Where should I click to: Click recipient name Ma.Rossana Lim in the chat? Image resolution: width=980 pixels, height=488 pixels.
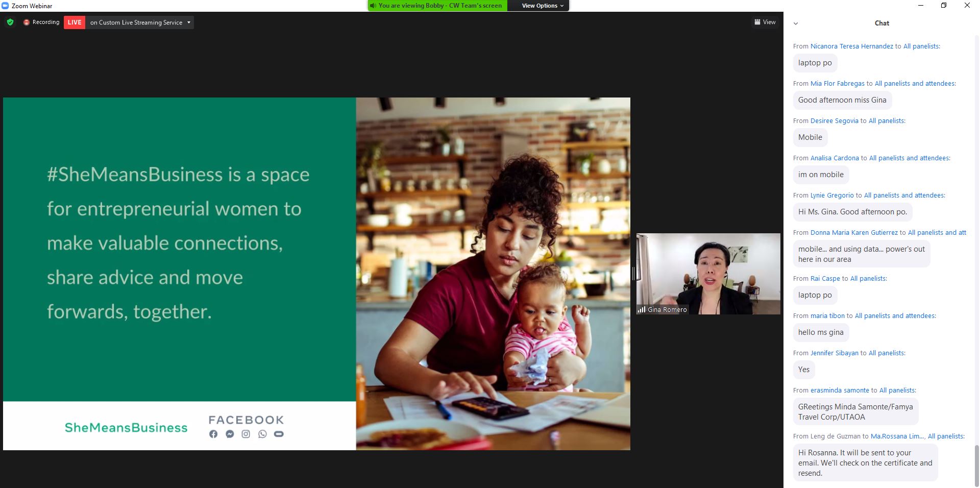[897, 436]
